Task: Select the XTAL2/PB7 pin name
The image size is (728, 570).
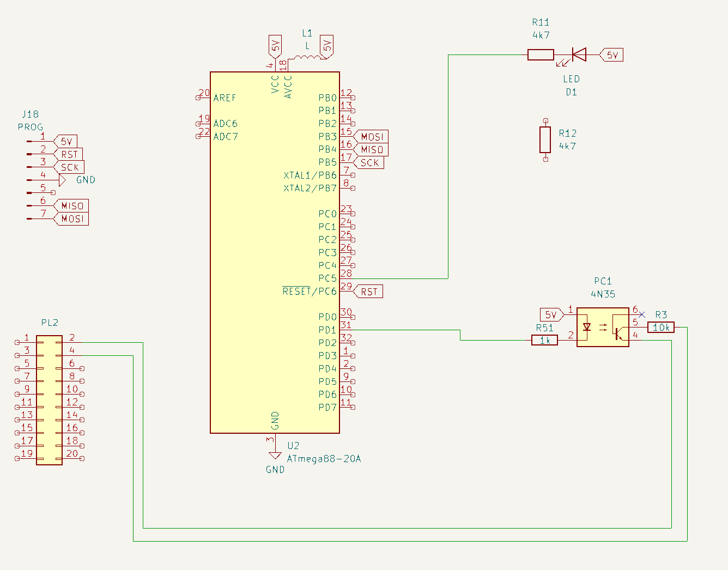Action: pyautogui.click(x=310, y=189)
